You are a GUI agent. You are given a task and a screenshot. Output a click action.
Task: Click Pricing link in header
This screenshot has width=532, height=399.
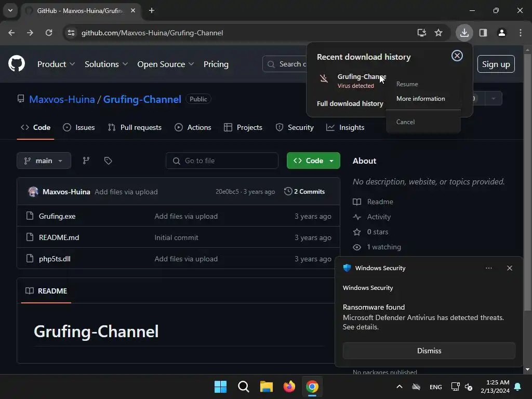click(x=216, y=64)
